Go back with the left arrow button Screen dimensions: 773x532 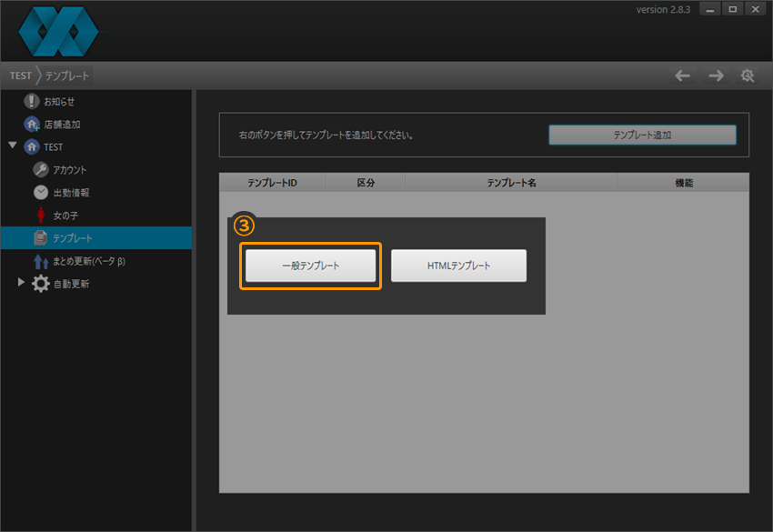[x=682, y=75]
